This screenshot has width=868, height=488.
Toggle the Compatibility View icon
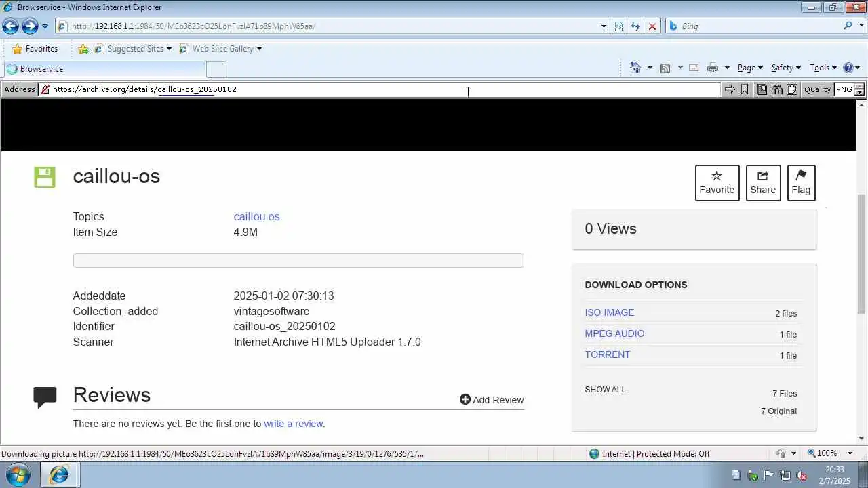pos(618,26)
